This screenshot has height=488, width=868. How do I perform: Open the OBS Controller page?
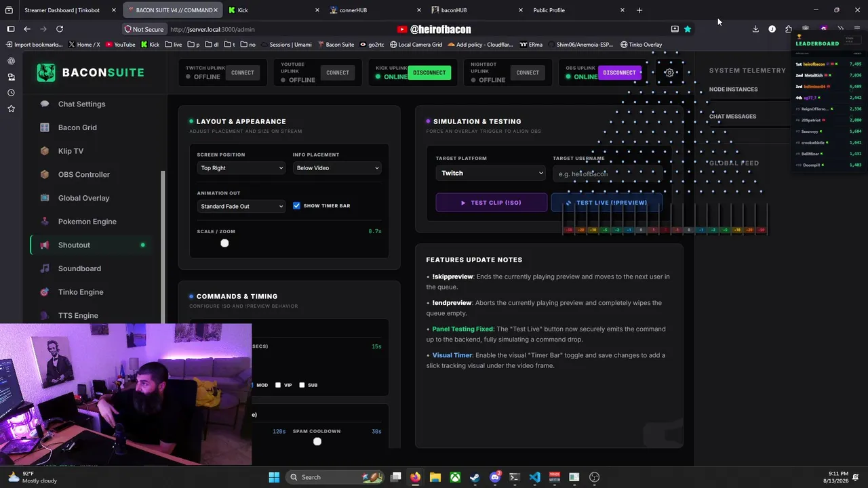pyautogui.click(x=83, y=174)
